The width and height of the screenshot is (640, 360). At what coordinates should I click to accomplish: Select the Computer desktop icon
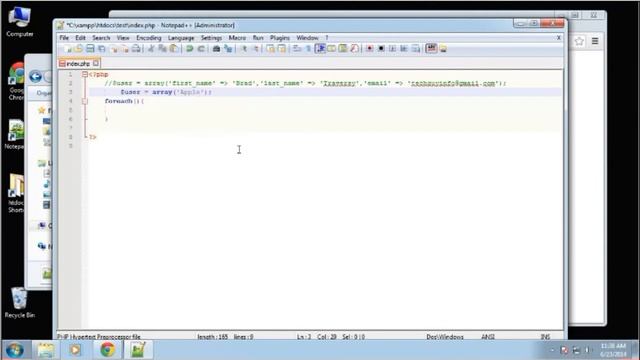(x=19, y=22)
